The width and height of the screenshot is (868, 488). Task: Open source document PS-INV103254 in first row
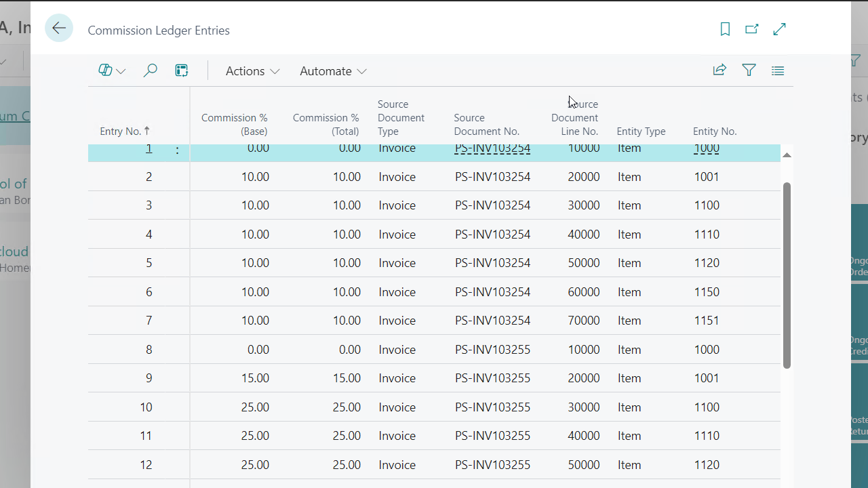click(492, 149)
